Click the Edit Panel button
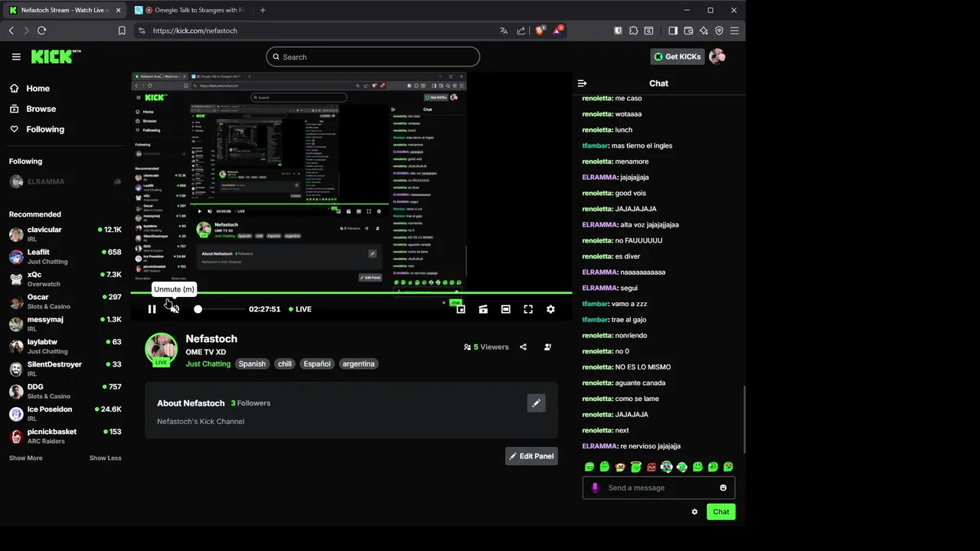Screen dimensions: 980x551 coord(531,456)
